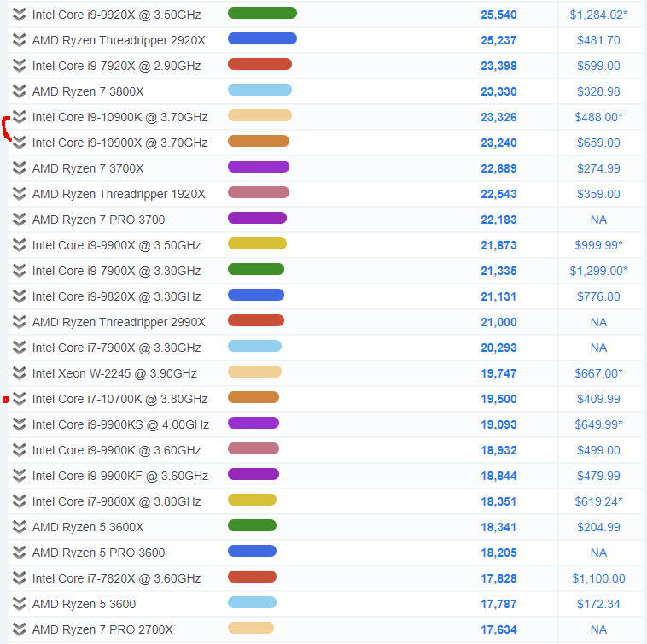
Task: Open the $659.00 price link
Action: click(x=598, y=143)
